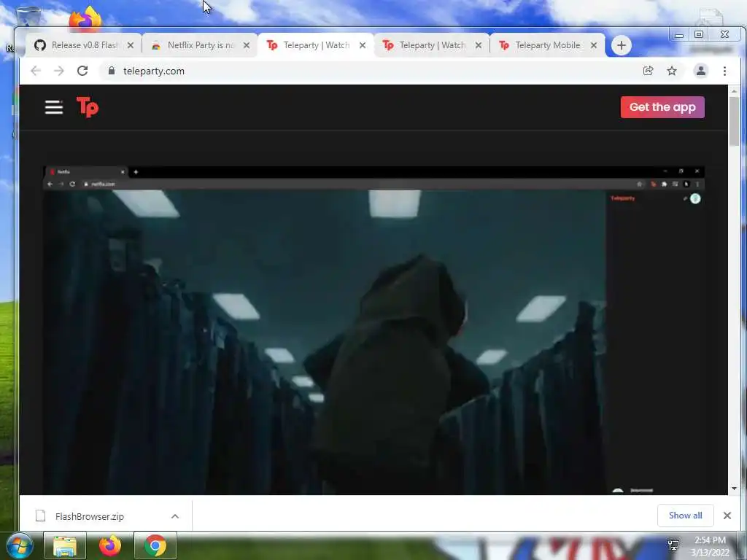The width and height of the screenshot is (747, 560).
Task: Go forward in Chrome history
Action: pos(58,71)
